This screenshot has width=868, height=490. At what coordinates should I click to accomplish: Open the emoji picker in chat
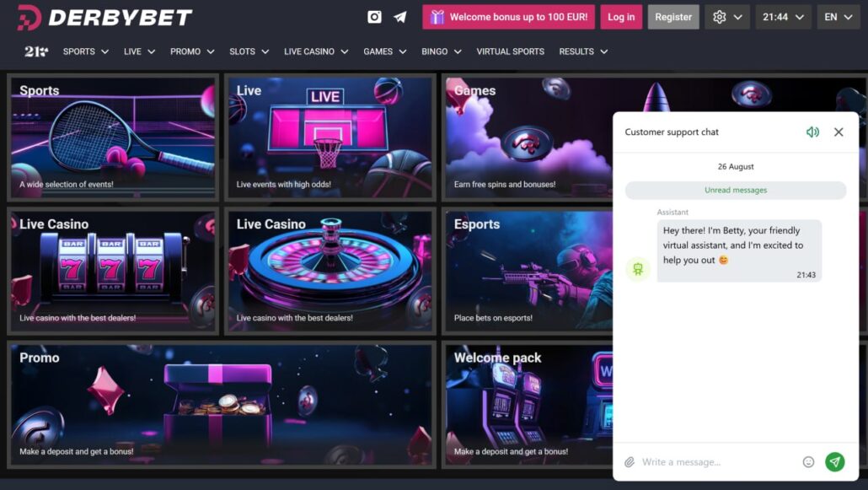click(808, 462)
